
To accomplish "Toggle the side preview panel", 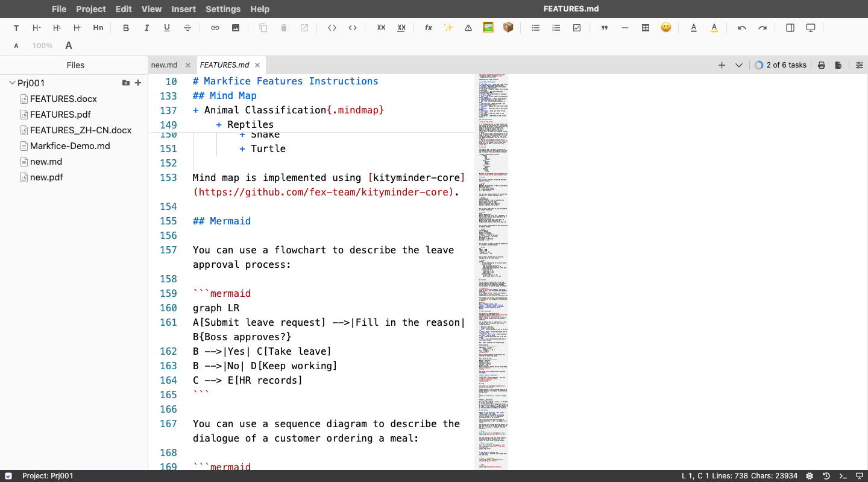I will 790,28.
